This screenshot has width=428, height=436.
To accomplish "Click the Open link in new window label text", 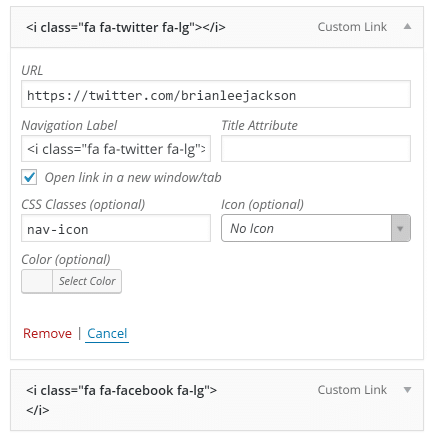I will pyautogui.click(x=133, y=177).
